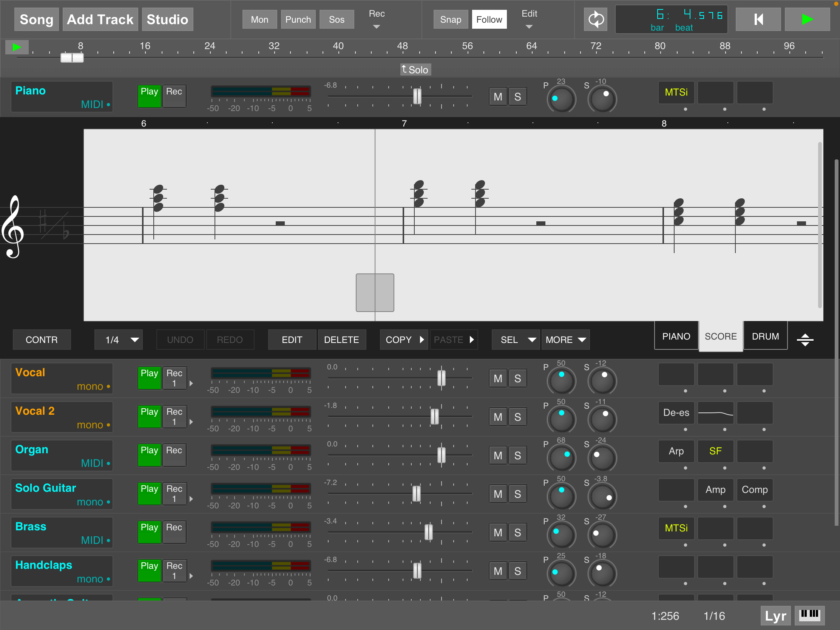Click the Brass track pan knob
This screenshot has height=630, width=840.
pos(561,535)
